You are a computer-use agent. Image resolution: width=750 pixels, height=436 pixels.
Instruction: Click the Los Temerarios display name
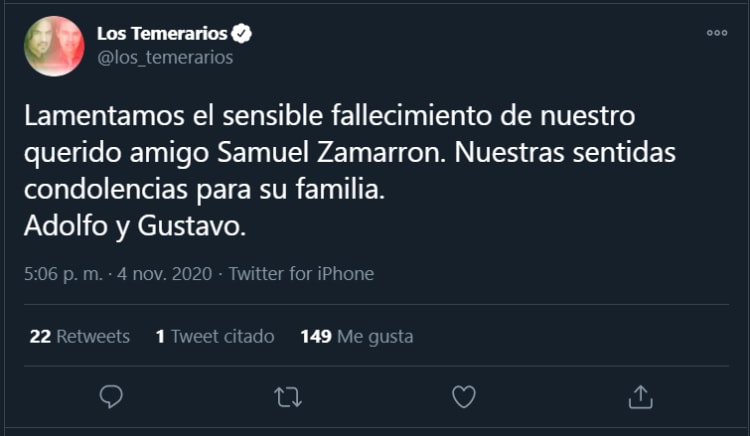pos(161,34)
